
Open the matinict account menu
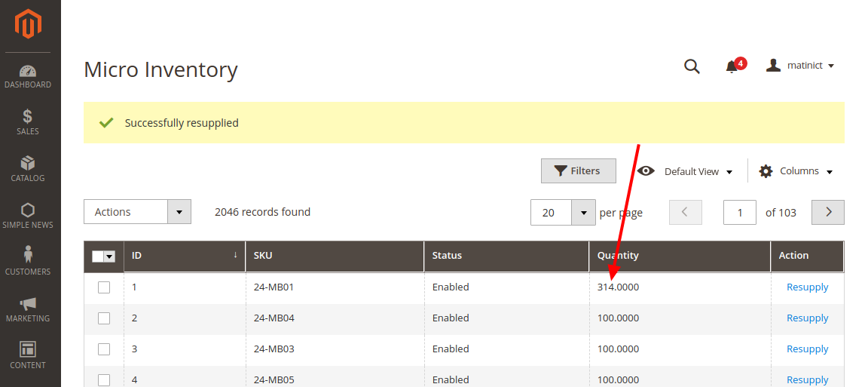[800, 66]
